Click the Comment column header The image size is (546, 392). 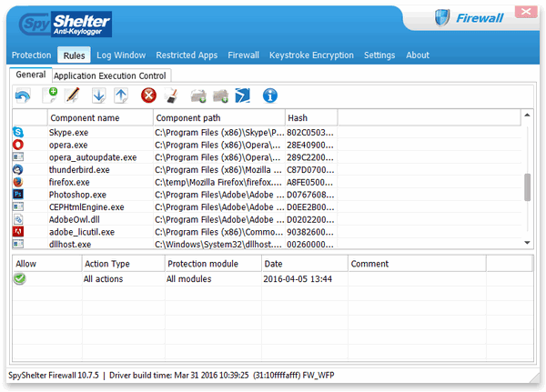point(417,264)
